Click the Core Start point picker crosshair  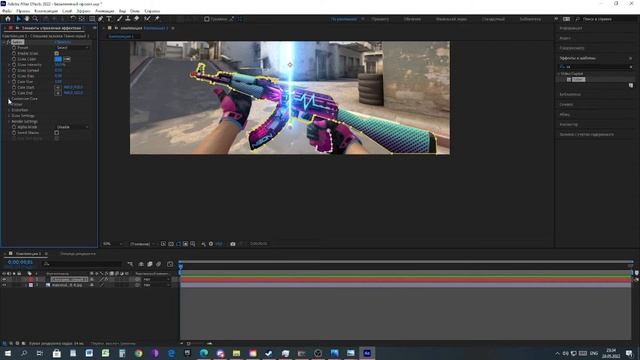pyautogui.click(x=58, y=87)
